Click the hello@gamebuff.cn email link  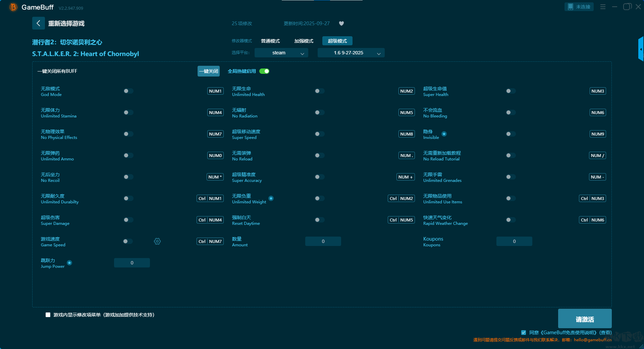tap(593, 340)
